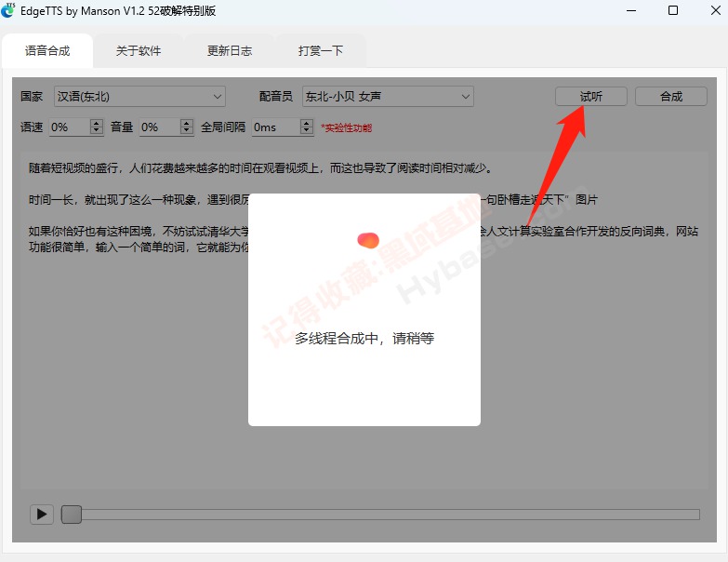Expand the 配音员 dropdown showing 东北-小贝 女声
728x562 pixels.
[x=388, y=97]
